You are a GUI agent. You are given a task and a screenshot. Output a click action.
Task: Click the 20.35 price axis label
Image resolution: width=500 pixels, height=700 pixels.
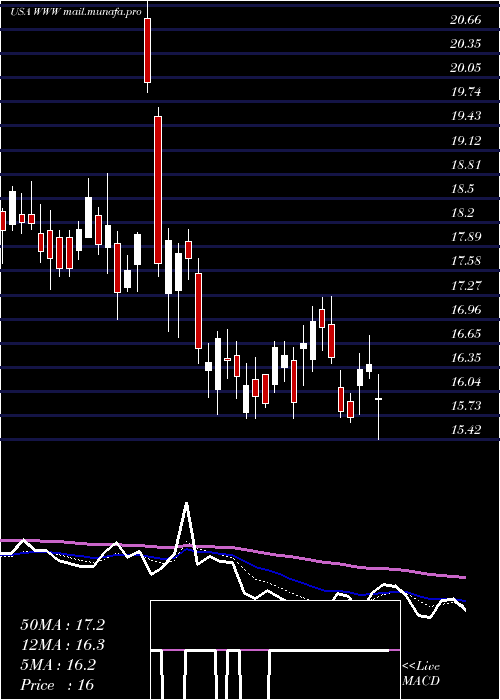coord(466,44)
